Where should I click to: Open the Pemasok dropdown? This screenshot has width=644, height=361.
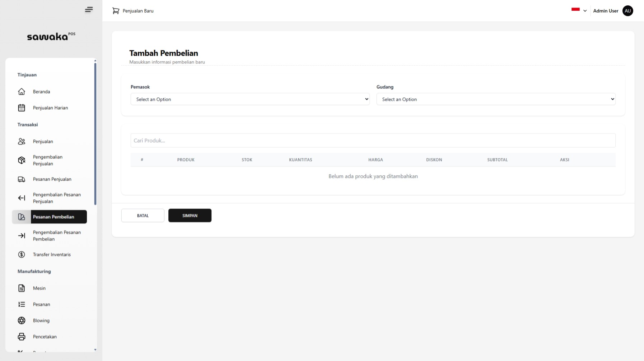[250, 99]
